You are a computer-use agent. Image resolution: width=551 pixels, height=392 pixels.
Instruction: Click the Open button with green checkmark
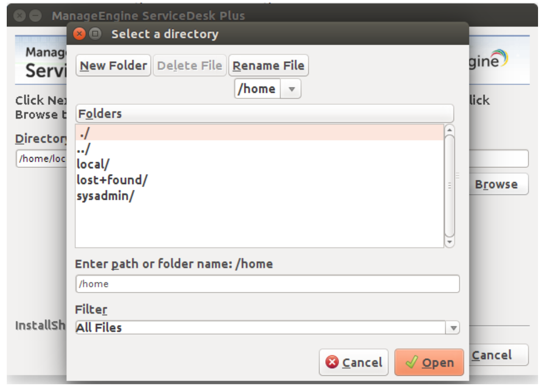(x=429, y=362)
